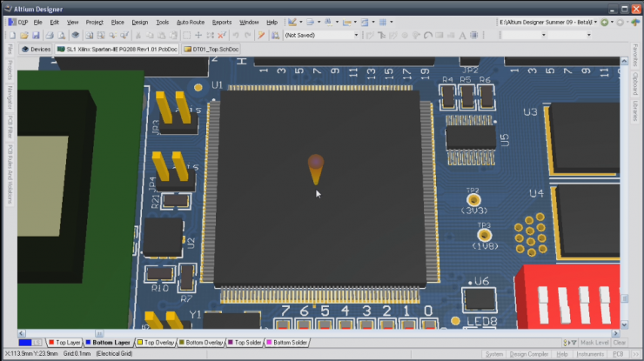Click the blue current layer color swatch
Screen dimensions: 644x361
[x=25, y=343]
